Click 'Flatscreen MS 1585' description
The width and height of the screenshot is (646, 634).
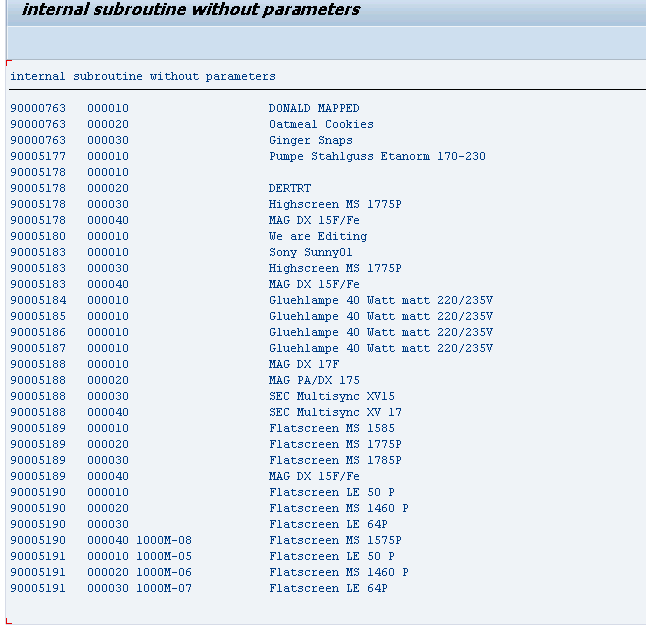click(x=332, y=428)
